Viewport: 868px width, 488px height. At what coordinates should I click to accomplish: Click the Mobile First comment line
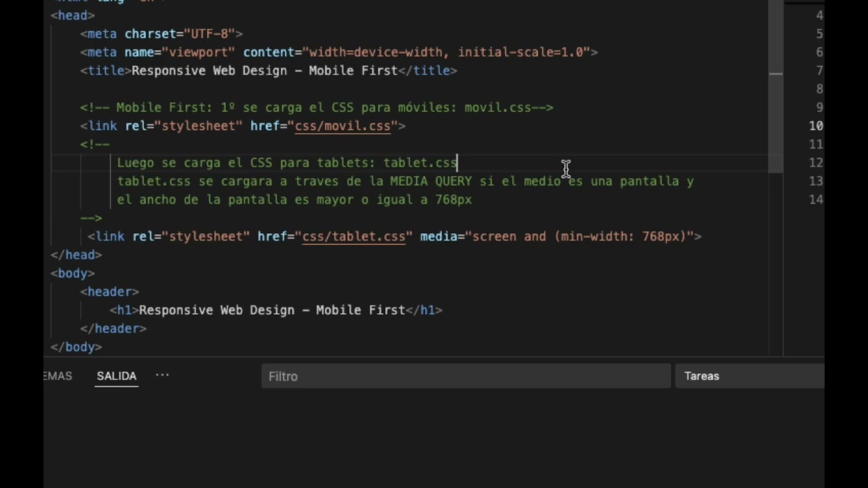pos(317,108)
